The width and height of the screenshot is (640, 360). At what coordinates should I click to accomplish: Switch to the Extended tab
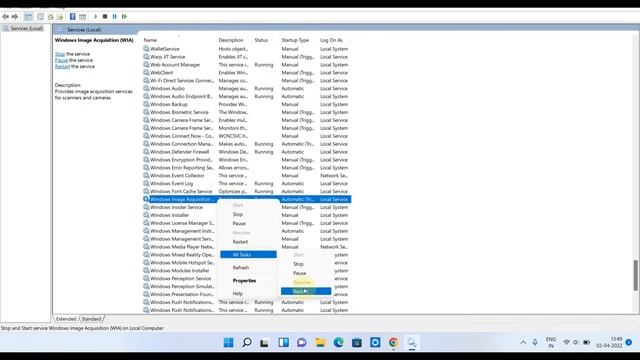(x=66, y=319)
